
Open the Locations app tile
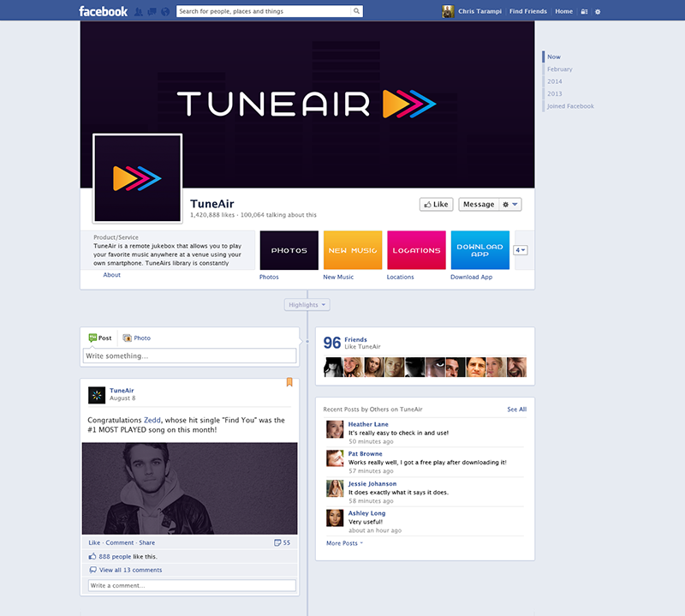point(416,250)
